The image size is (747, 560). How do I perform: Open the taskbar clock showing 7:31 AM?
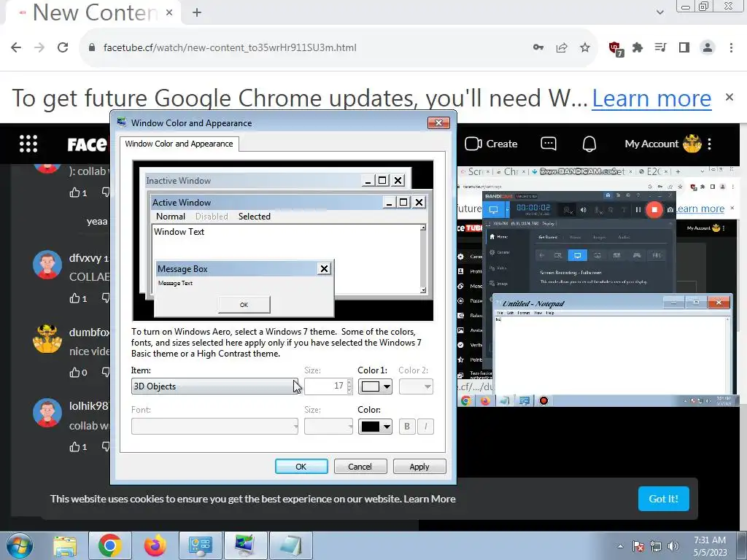pos(710,546)
